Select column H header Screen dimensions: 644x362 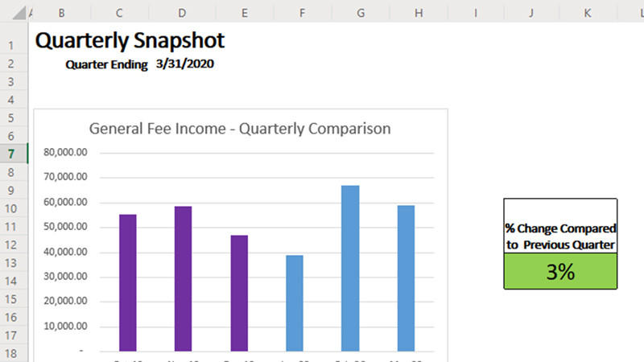[419, 13]
